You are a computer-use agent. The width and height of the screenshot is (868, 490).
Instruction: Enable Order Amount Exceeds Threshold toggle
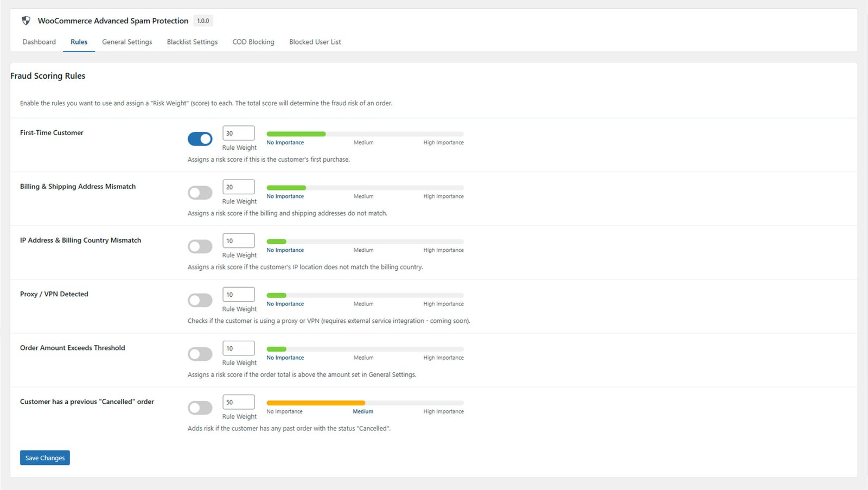click(200, 354)
